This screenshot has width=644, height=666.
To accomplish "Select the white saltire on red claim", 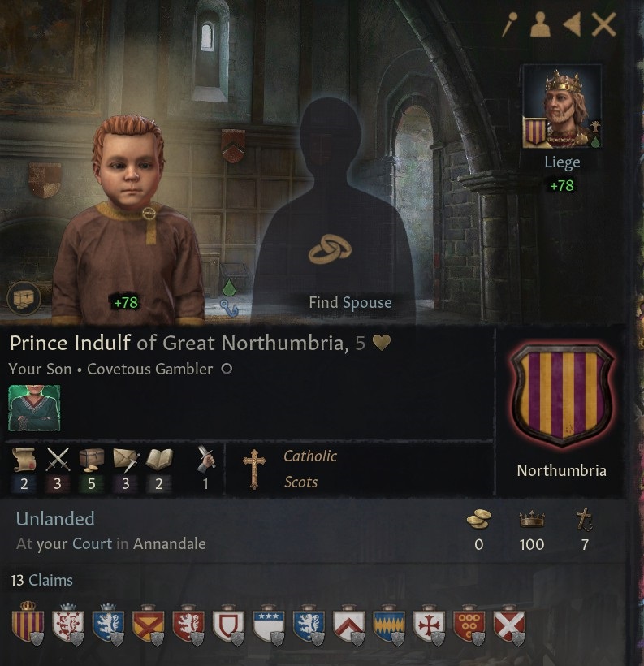I will click(x=510, y=625).
